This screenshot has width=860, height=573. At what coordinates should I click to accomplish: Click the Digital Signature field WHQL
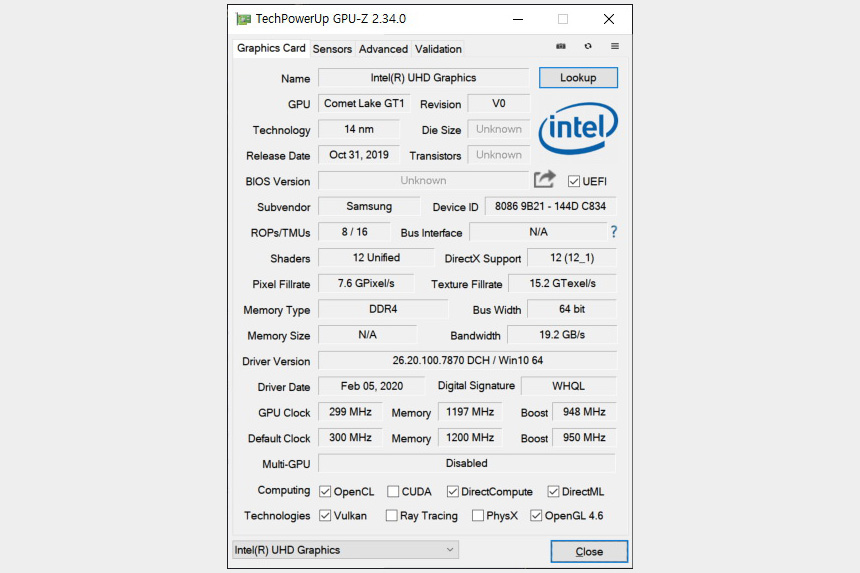(x=568, y=387)
